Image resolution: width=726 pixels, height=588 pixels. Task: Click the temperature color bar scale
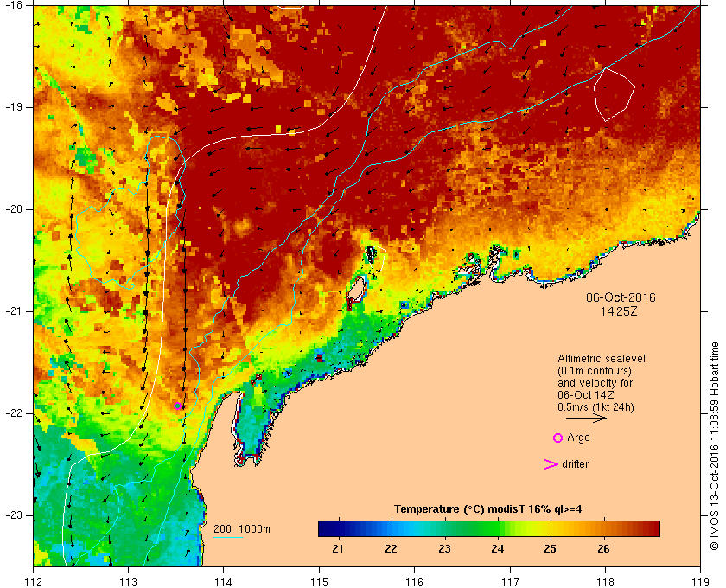pos(489,528)
